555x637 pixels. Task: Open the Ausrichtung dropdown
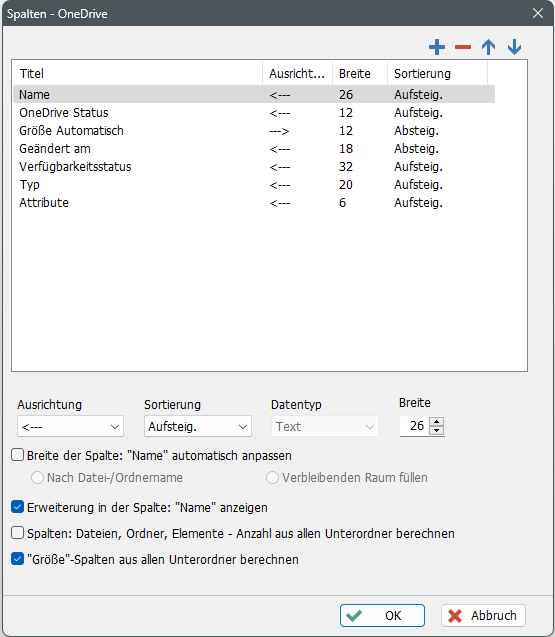(70, 427)
